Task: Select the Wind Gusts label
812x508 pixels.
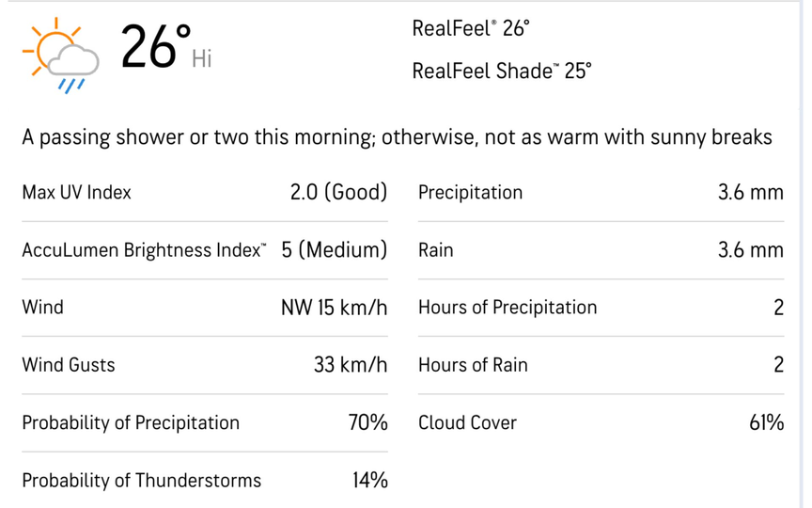Action: (x=69, y=365)
